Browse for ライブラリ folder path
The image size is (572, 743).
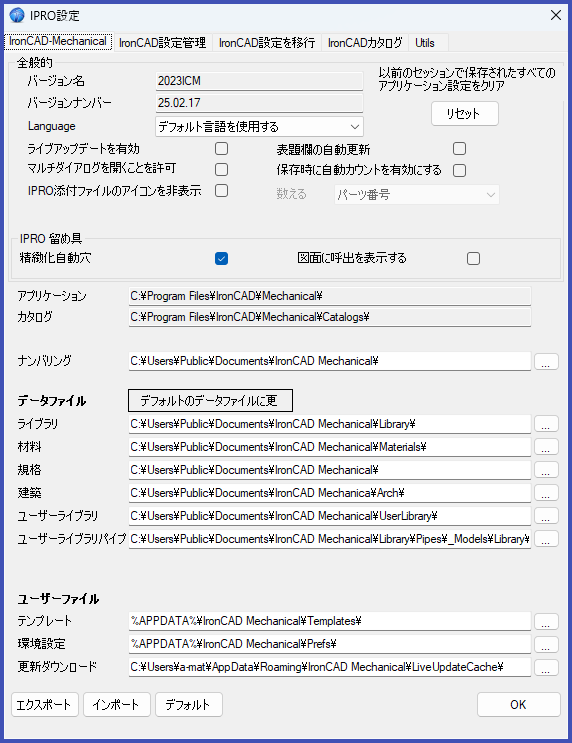tap(546, 424)
